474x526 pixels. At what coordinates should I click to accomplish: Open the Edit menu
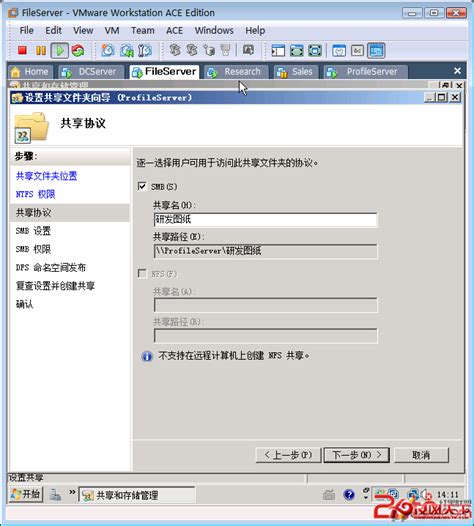click(x=53, y=31)
